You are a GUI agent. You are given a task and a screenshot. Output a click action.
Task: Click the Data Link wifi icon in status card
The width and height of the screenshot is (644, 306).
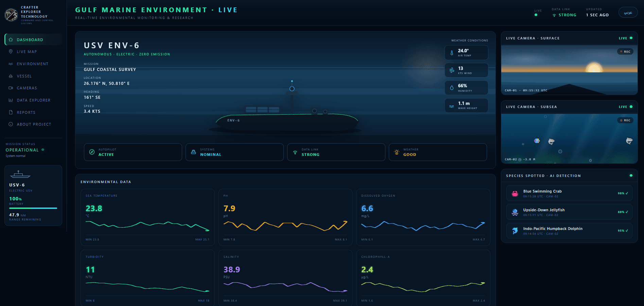[x=295, y=152]
